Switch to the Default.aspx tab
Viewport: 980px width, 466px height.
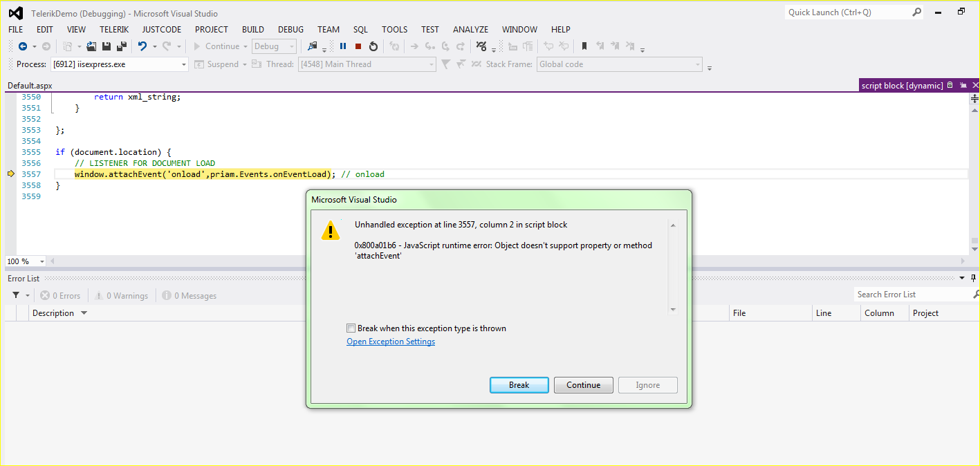tap(30, 86)
